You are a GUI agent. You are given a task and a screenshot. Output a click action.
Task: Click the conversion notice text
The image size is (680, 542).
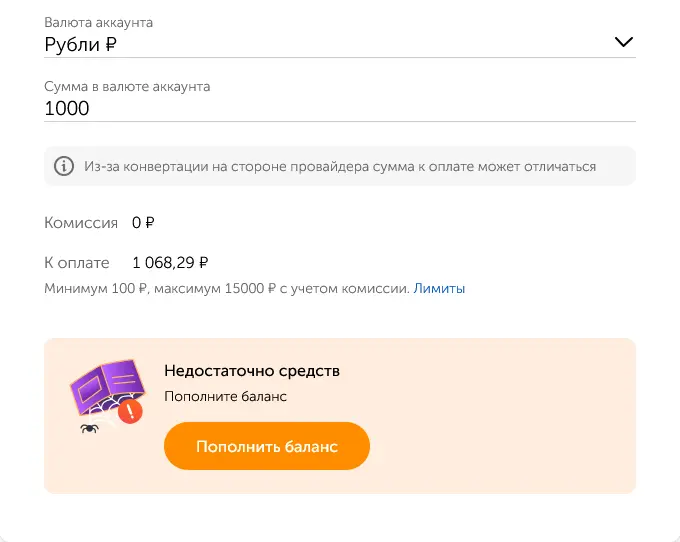(x=340, y=167)
